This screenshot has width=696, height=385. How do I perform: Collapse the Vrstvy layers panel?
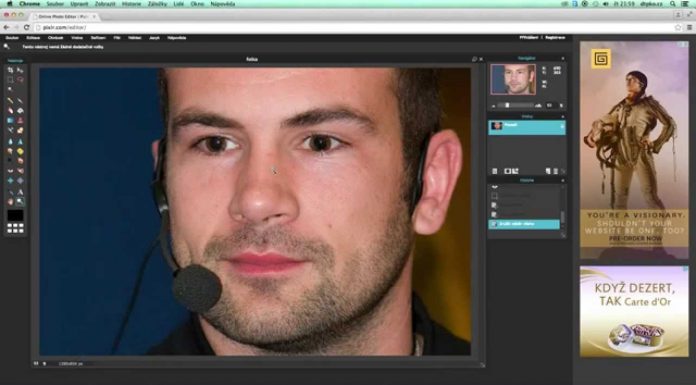click(563, 117)
